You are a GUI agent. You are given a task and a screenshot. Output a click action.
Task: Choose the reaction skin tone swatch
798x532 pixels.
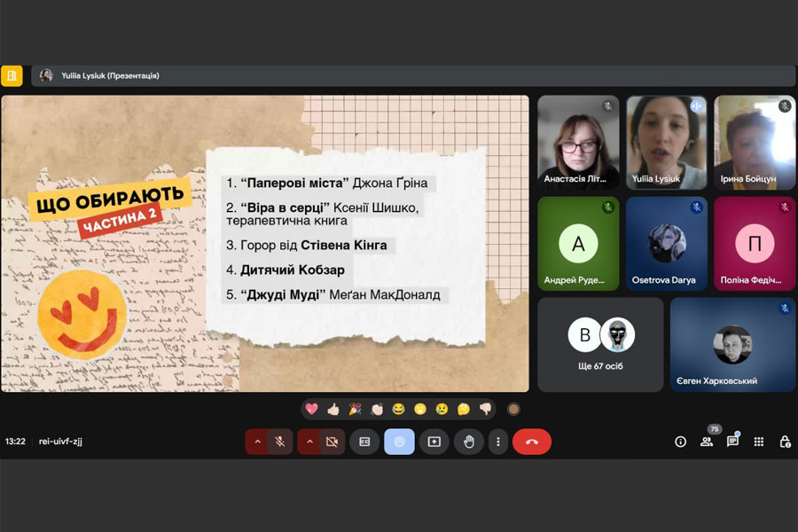pyautogui.click(x=513, y=409)
